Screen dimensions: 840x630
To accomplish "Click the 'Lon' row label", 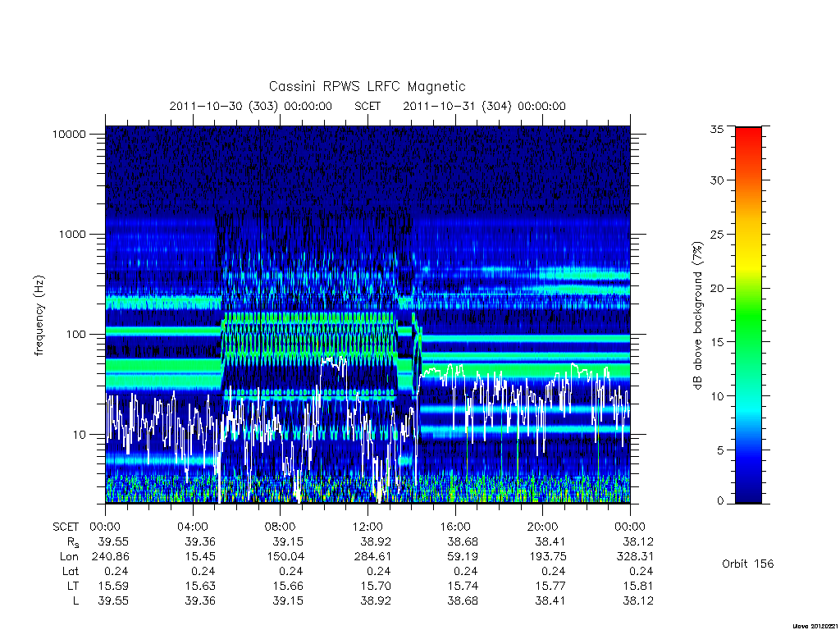I will point(69,557).
